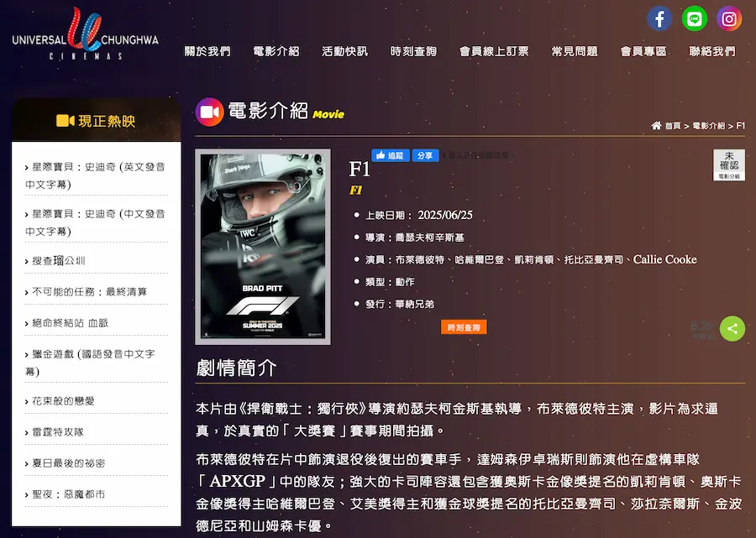756x538 pixels.
Task: Go to 活動快訊 in navigation
Action: (344, 51)
